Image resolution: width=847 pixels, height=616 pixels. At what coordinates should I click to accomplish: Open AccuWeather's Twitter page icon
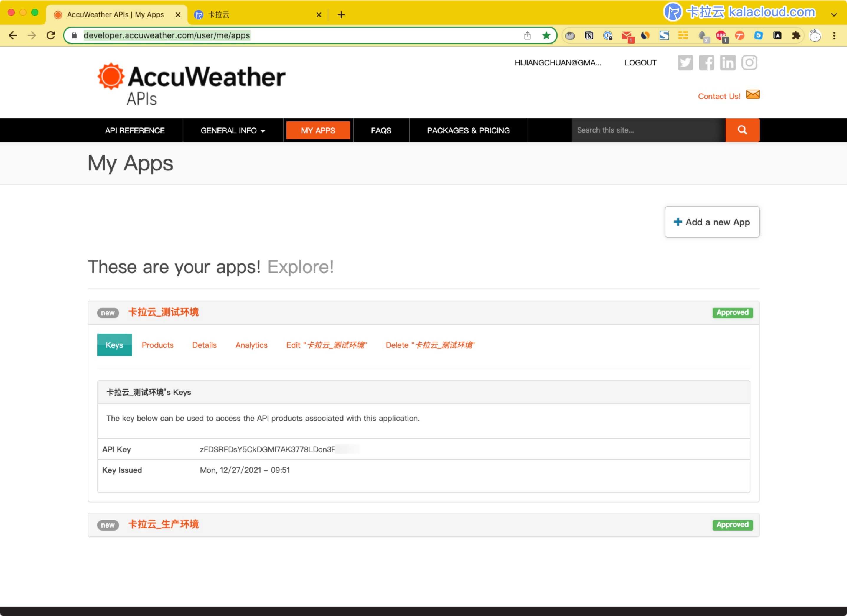tap(685, 63)
